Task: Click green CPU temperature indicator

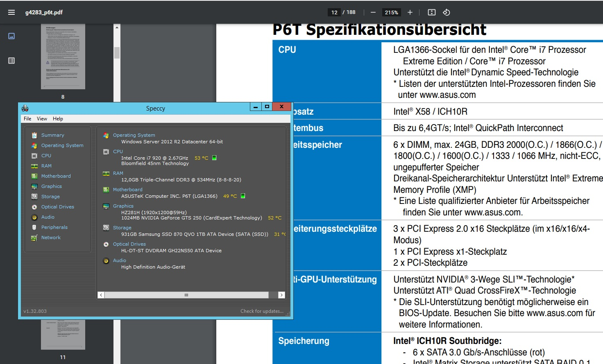Action: [214, 158]
